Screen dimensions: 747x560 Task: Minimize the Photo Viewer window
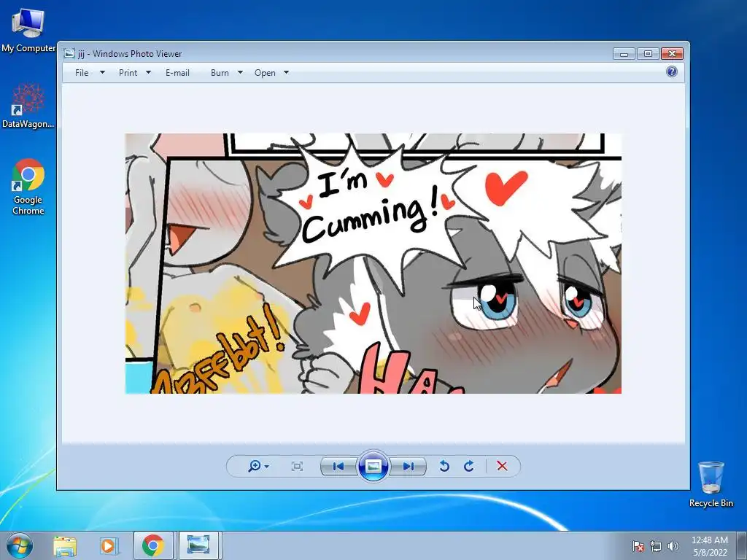[x=624, y=53]
